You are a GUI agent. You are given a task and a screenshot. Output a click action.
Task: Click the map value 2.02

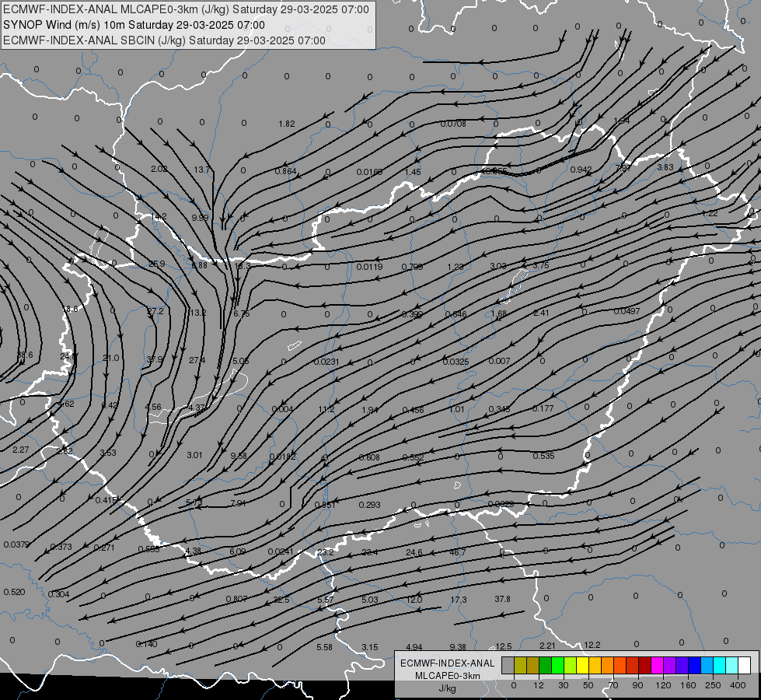(x=159, y=169)
